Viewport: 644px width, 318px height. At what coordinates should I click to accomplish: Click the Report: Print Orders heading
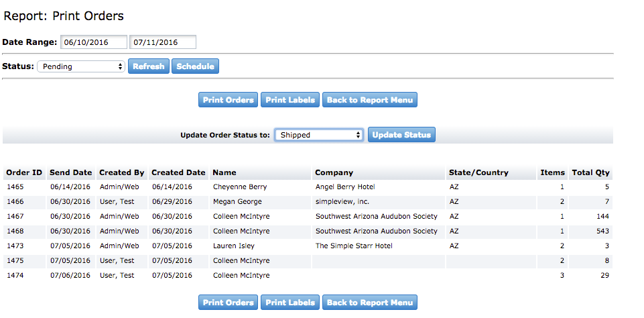pyautogui.click(x=64, y=16)
